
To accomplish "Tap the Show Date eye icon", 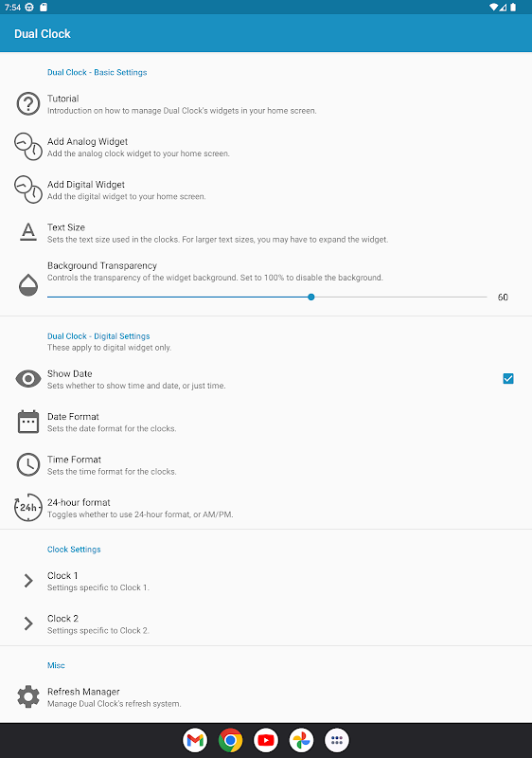I will pyautogui.click(x=28, y=378).
